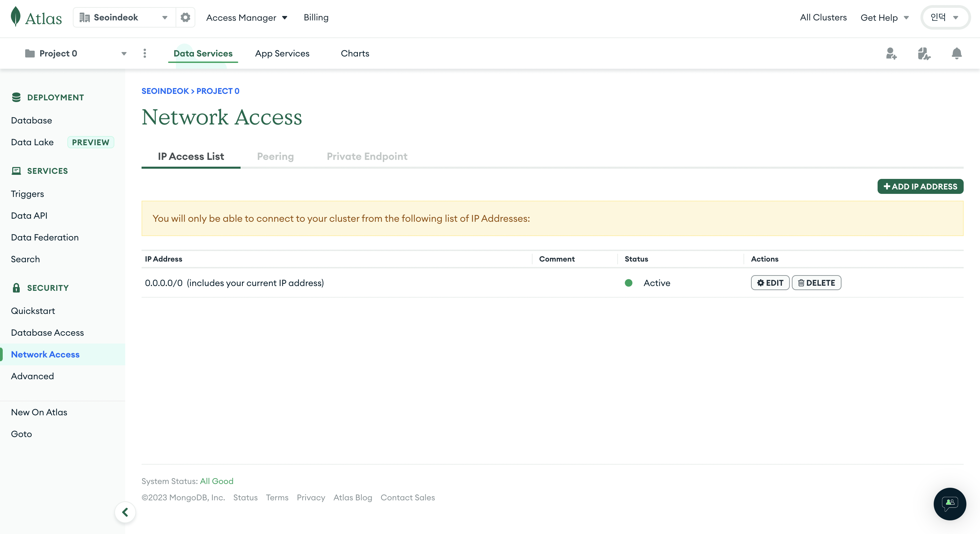Click the Services section header
The height and width of the screenshot is (534, 980).
coord(40,171)
